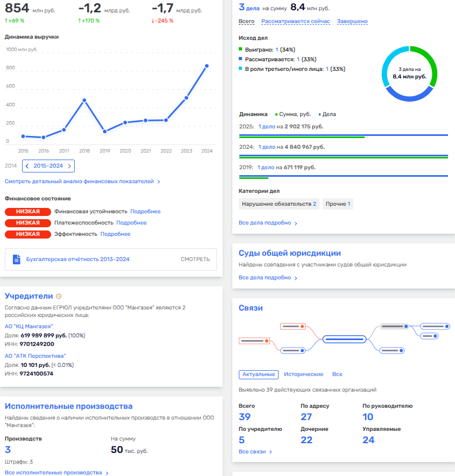Click the right arrow in the 2015–2024 selector
Viewport: 455px width, 476px height.
[x=69, y=166]
